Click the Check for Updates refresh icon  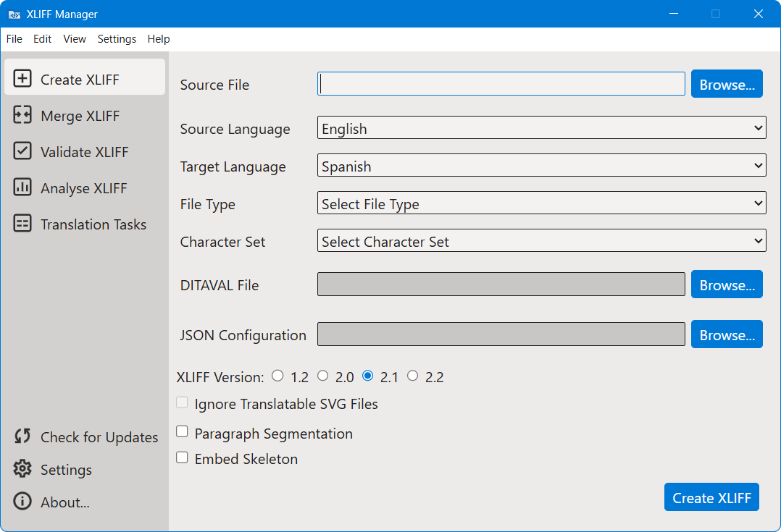(x=22, y=436)
